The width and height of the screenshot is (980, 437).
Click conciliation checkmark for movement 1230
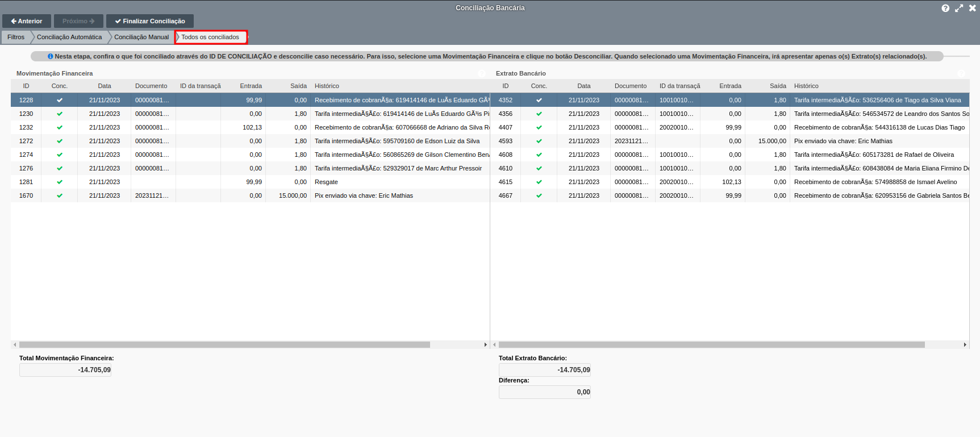coord(60,114)
